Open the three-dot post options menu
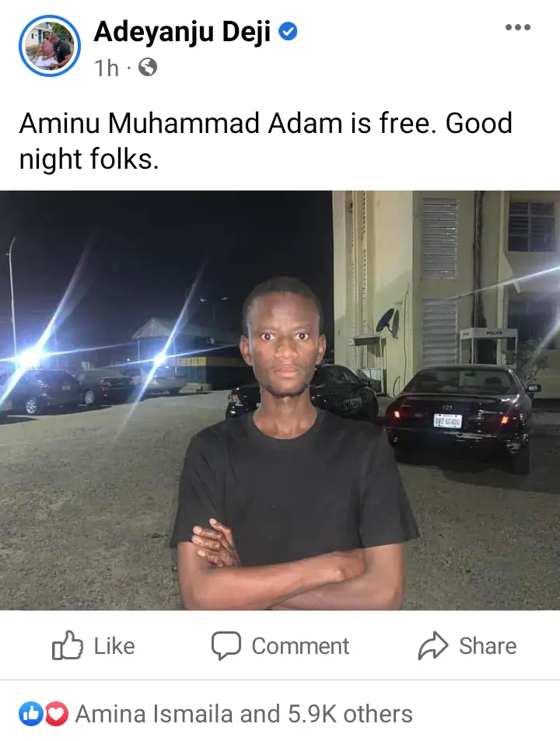This screenshot has width=560, height=741. click(517, 27)
